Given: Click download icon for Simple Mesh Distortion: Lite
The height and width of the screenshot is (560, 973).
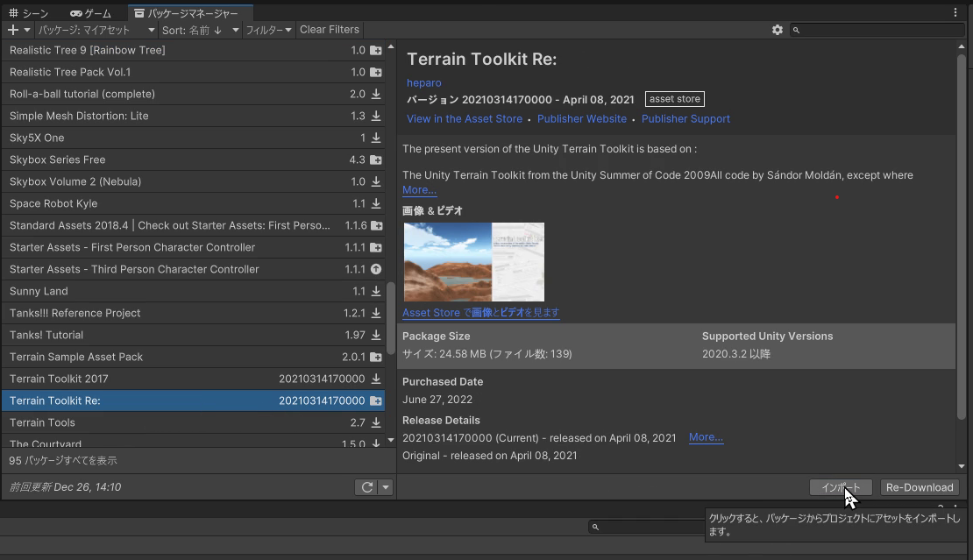Looking at the screenshot, I should (x=376, y=116).
